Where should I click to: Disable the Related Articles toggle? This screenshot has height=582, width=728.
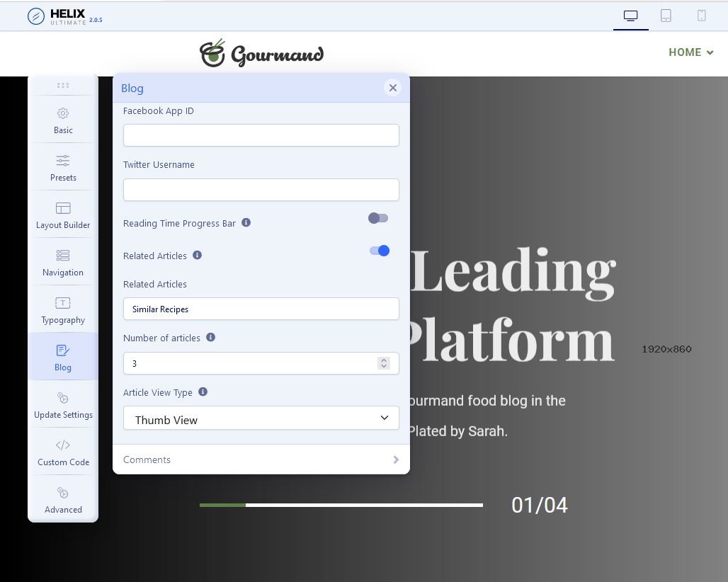coord(380,251)
